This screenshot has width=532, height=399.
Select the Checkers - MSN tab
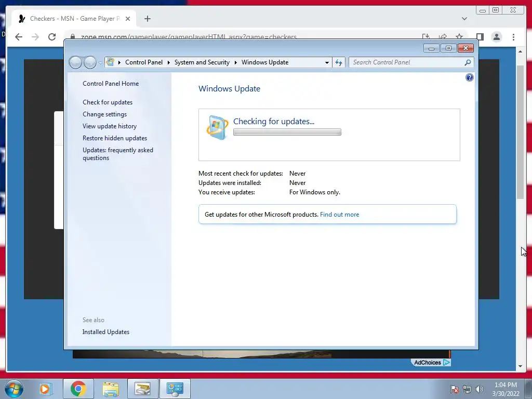(x=74, y=19)
